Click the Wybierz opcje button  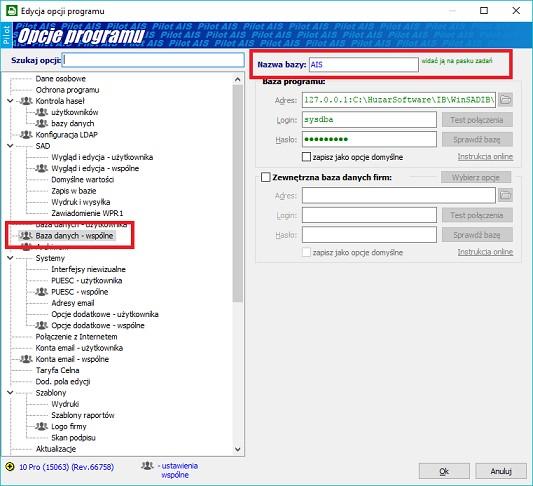click(x=476, y=177)
